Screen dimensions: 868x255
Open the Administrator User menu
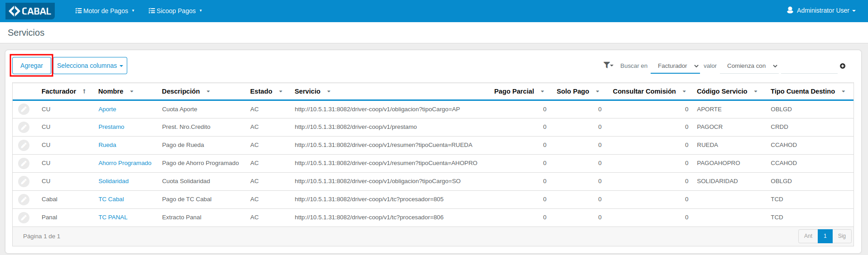(x=821, y=10)
